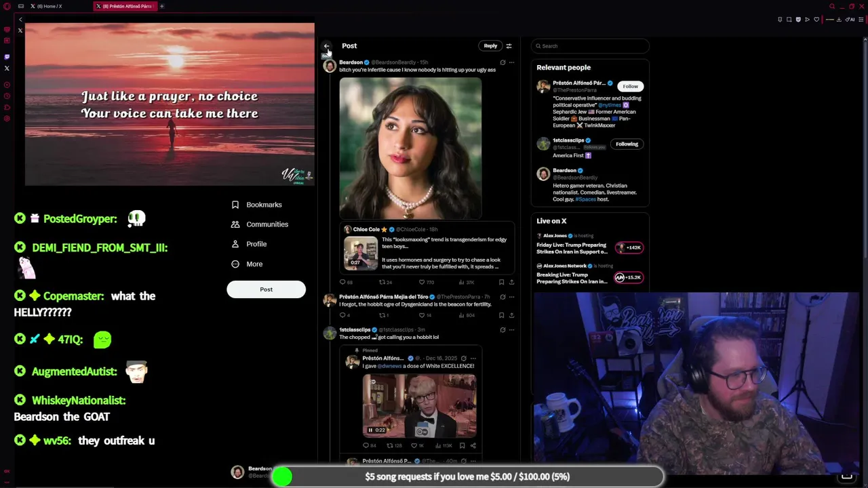Open Twitch icon in Opera sidebar
Screen dimensions: 868x488
tap(7, 57)
